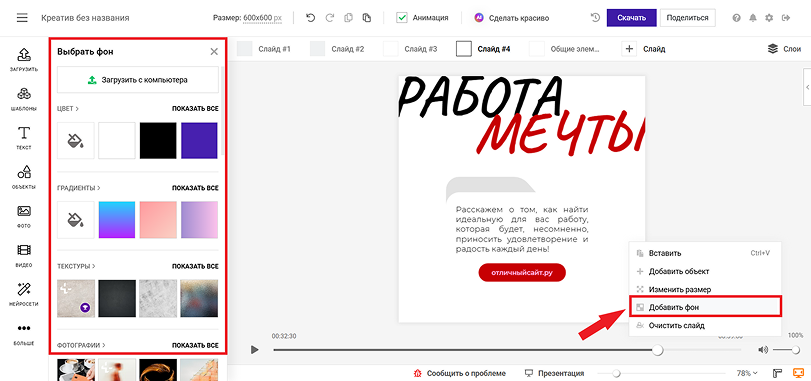Open the Нейросети magic wand icon
Image resolution: width=811 pixels, height=381 pixels.
(x=24, y=294)
